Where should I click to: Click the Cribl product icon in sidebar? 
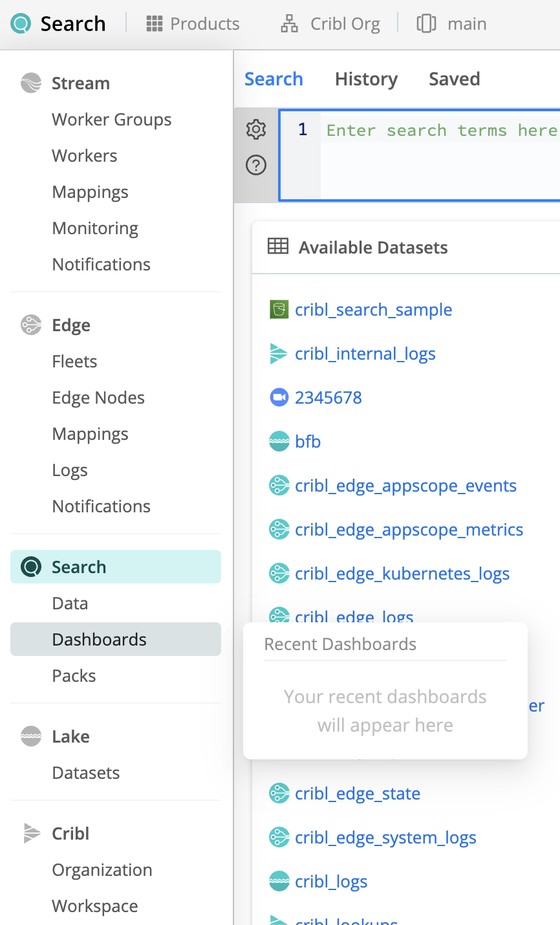click(31, 833)
